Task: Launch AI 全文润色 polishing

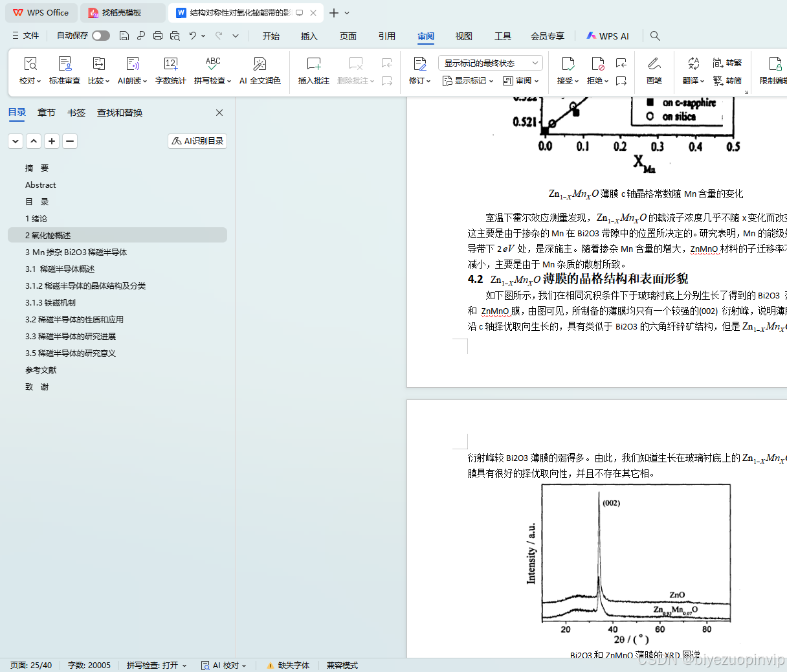Action: point(260,71)
